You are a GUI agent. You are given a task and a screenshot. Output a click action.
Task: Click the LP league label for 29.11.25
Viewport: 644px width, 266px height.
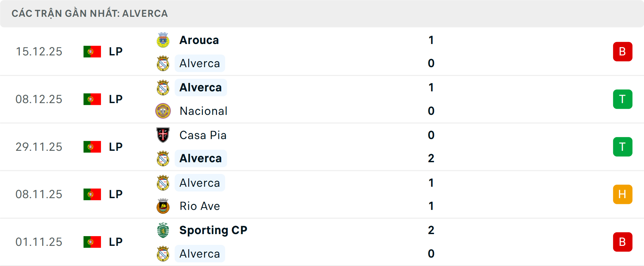point(116,147)
